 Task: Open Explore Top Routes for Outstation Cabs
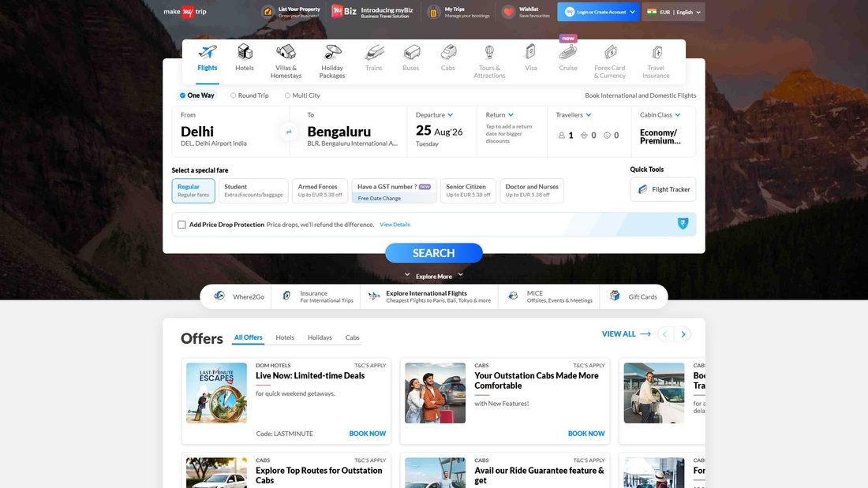pos(319,475)
